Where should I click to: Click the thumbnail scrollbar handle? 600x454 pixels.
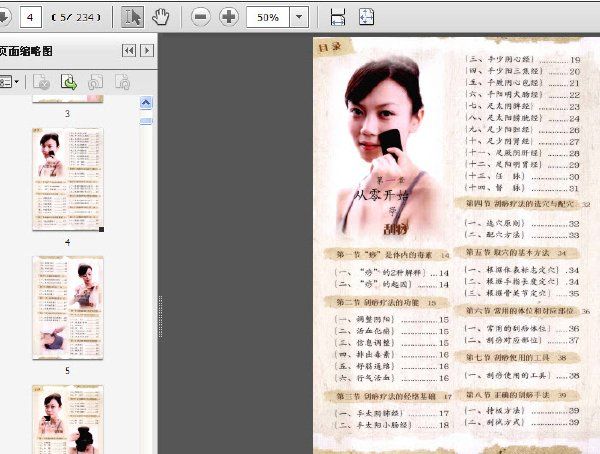pos(146,121)
